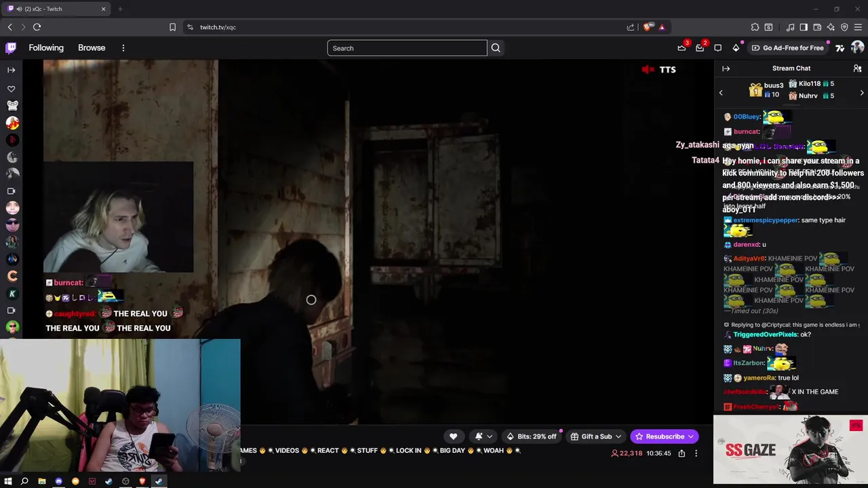Reload the page
Image resolution: width=868 pixels, height=488 pixels.
(37, 27)
